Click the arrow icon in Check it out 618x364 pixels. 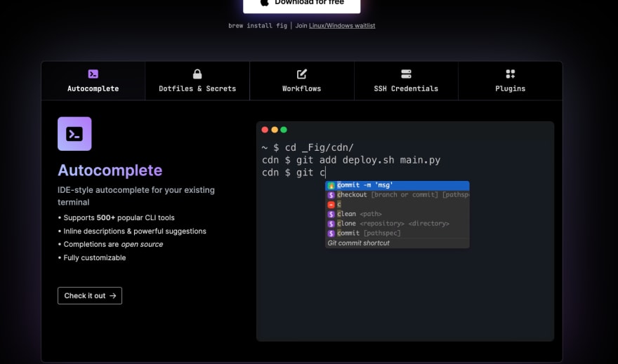tap(113, 295)
